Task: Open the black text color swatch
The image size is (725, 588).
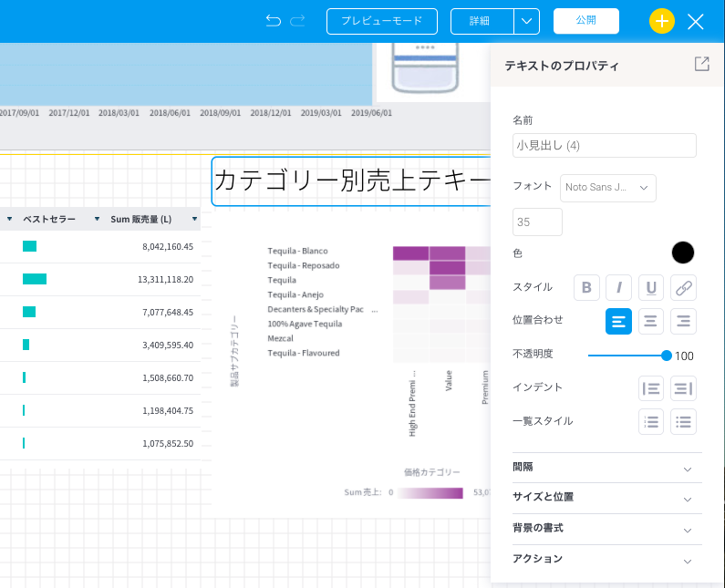Action: click(683, 253)
